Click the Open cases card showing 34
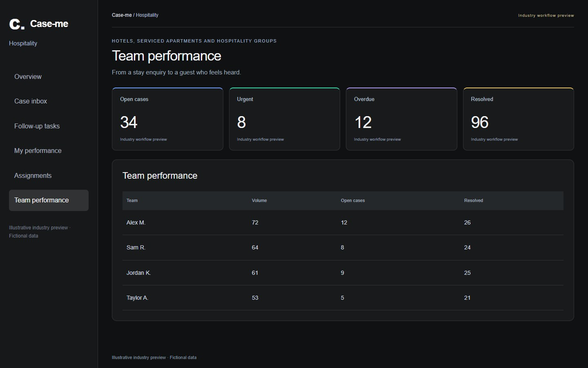The height and width of the screenshot is (368, 588). [x=167, y=119]
